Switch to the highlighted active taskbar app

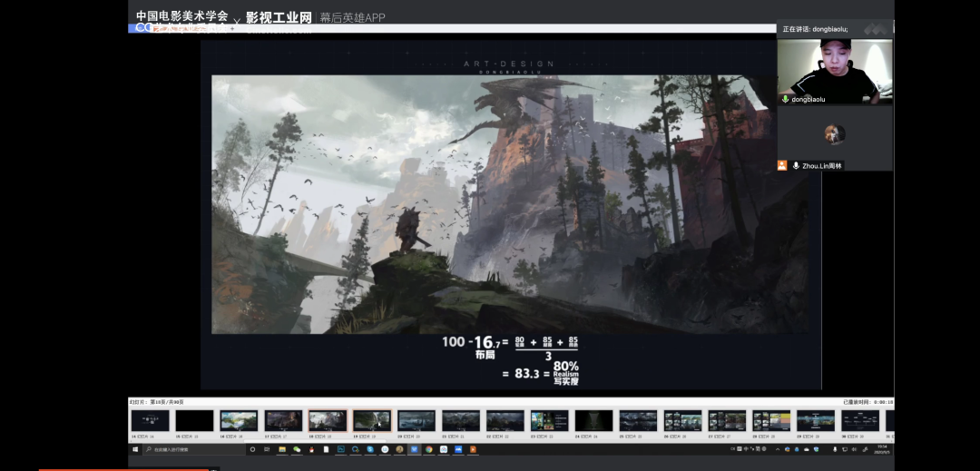415,449
